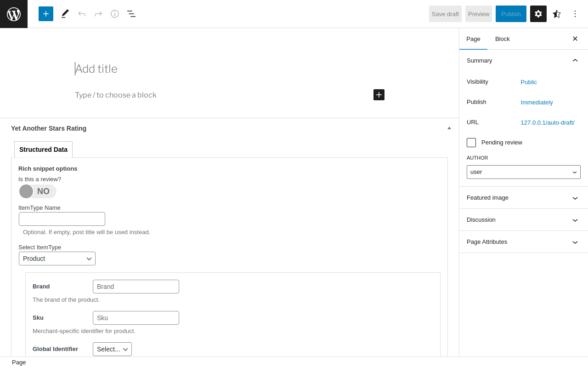The image size is (588, 368).
Task: Open the WordPress logo menu
Action: 14,14
